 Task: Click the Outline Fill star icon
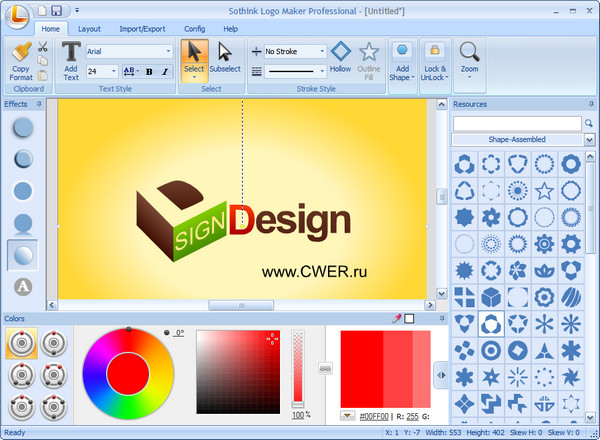[369, 58]
